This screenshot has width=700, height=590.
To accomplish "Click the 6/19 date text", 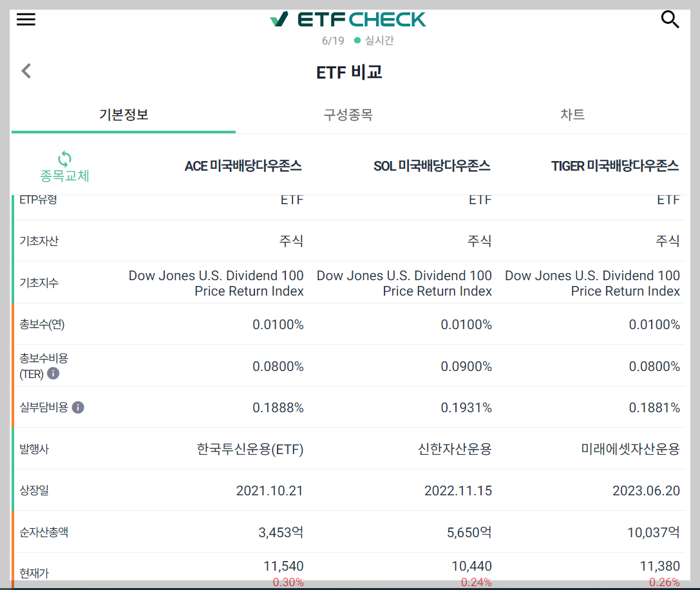I will (333, 41).
